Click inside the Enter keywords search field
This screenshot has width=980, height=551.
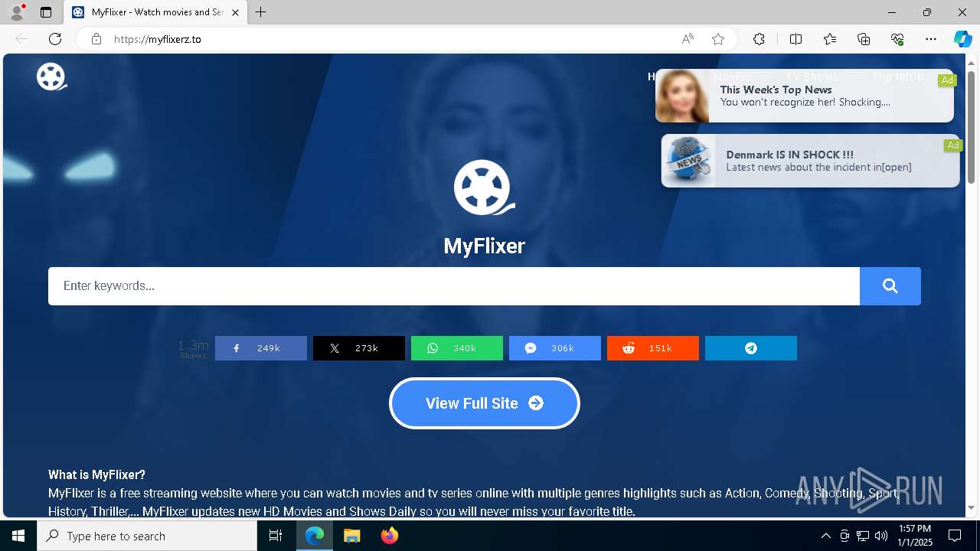454,286
